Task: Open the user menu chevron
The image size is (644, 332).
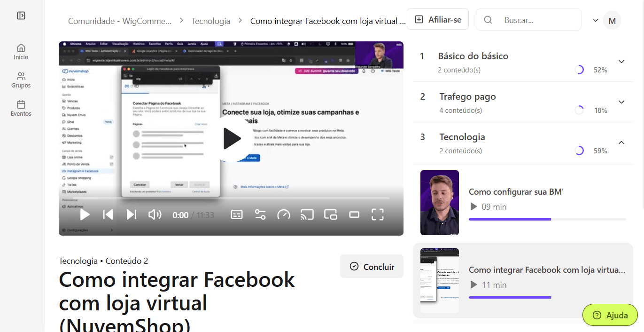Action: [x=596, y=20]
